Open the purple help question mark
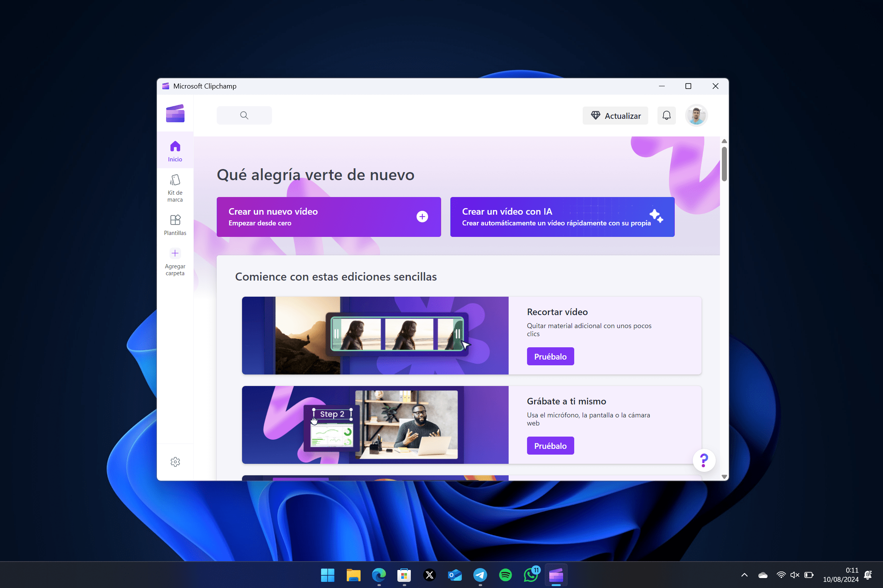The image size is (883, 588). (703, 460)
